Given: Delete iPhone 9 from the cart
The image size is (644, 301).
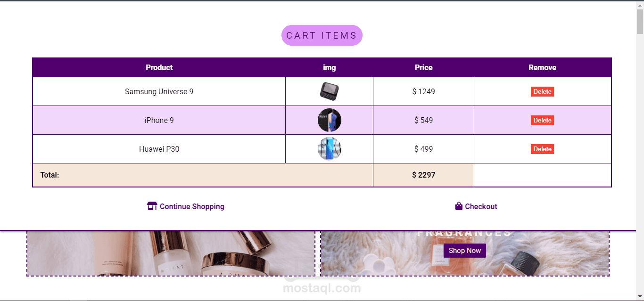Looking at the screenshot, I should point(542,121).
